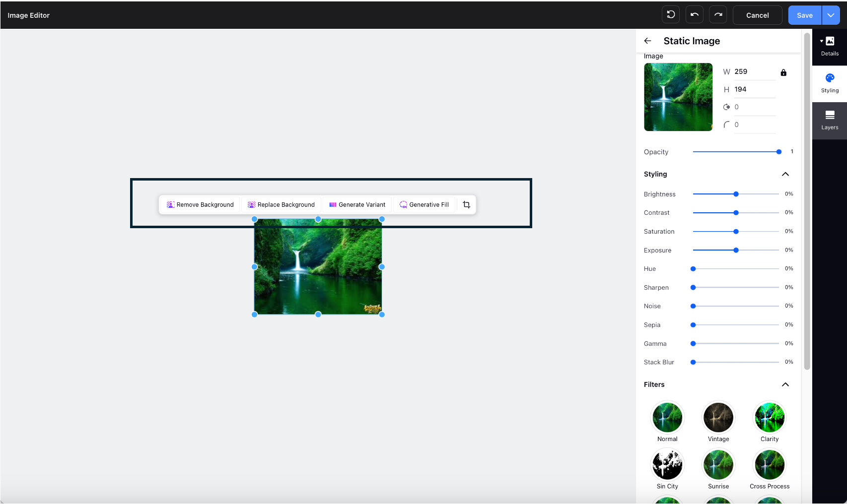This screenshot has width=847, height=504.
Task: Adjust the Noise slider
Action: coord(736,306)
